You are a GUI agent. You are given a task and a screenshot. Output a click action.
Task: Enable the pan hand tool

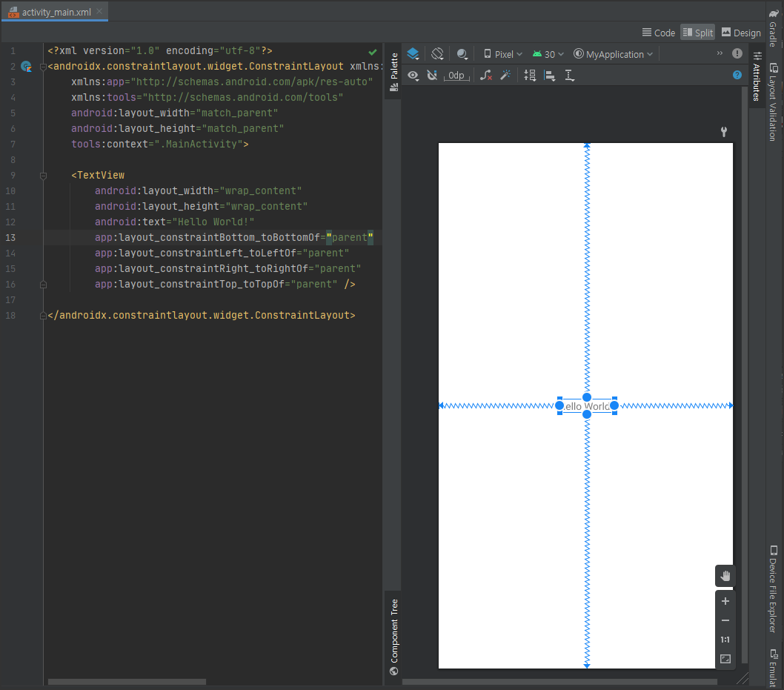(x=725, y=576)
